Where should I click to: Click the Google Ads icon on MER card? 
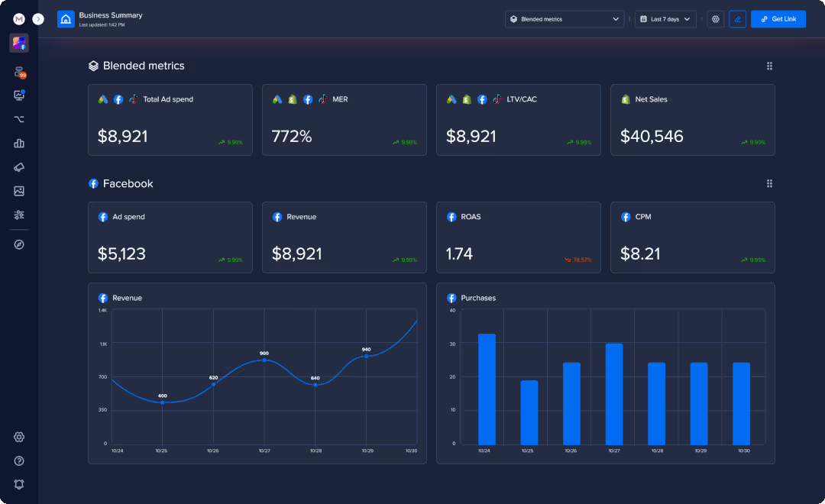tap(277, 99)
